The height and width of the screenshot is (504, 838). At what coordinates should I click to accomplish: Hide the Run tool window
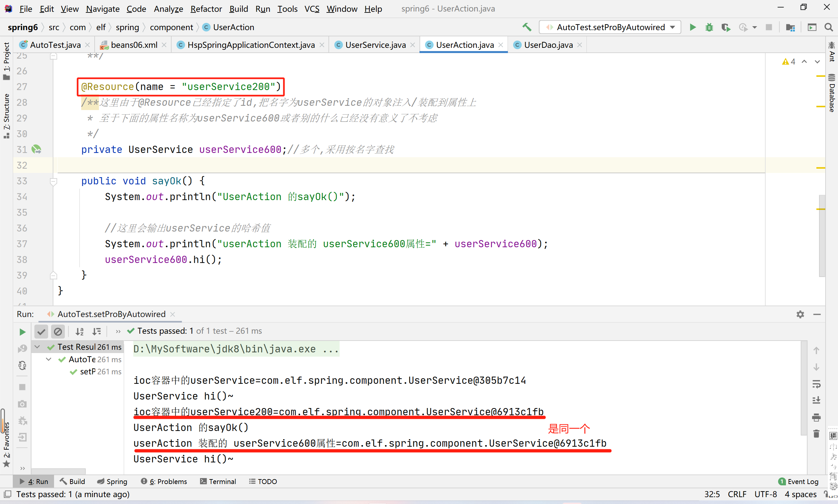(x=817, y=314)
